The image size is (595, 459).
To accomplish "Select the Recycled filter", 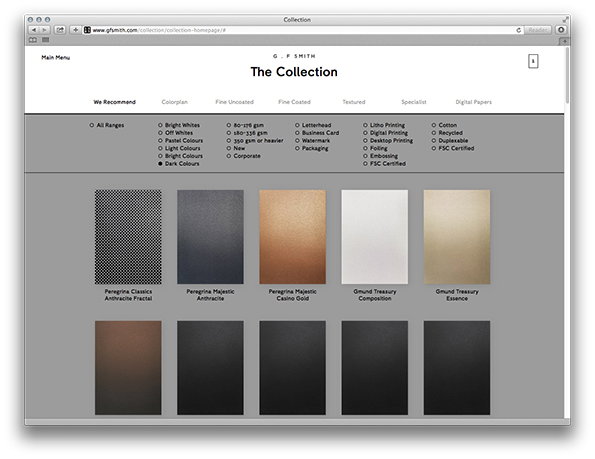I will coord(447,133).
